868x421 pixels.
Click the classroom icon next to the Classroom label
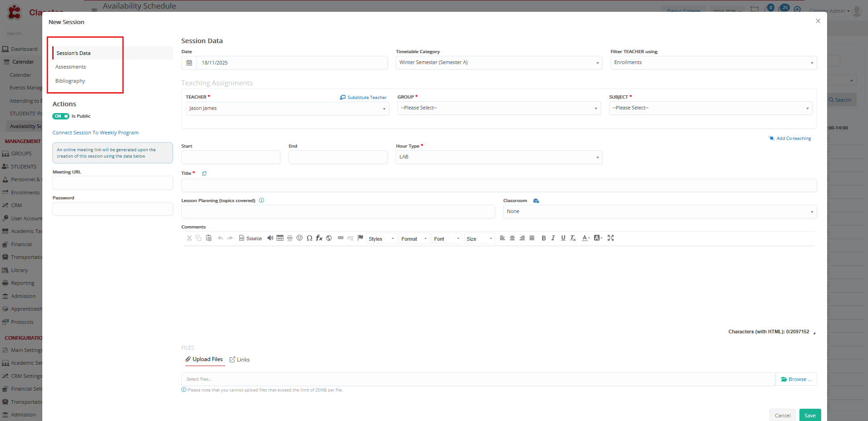click(x=536, y=201)
